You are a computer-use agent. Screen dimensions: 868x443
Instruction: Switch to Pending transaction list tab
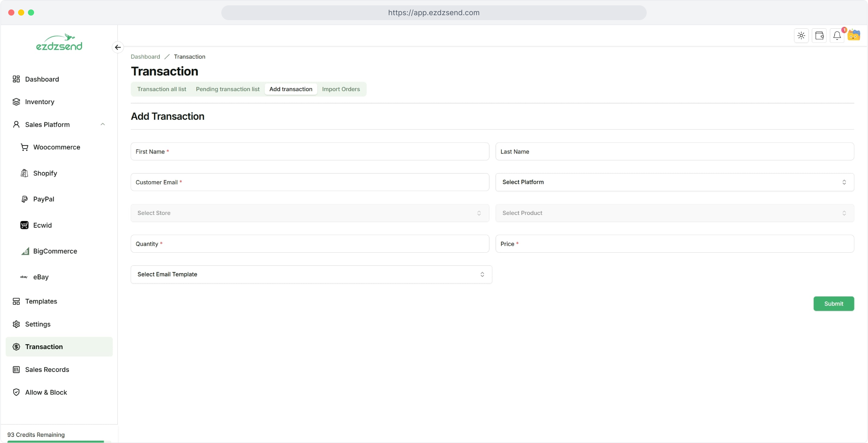(x=227, y=89)
